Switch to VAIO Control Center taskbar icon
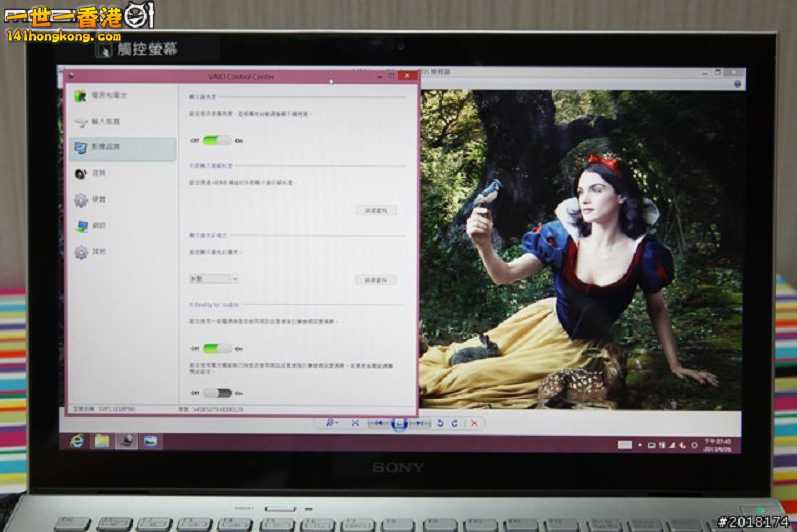 click(127, 441)
